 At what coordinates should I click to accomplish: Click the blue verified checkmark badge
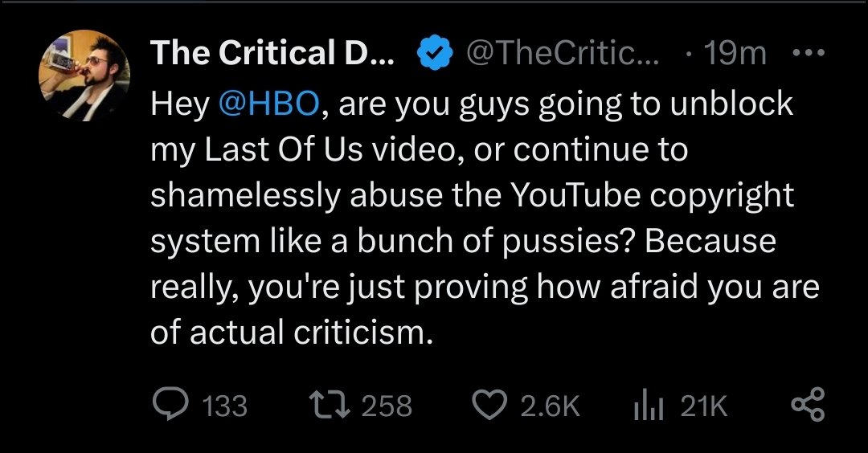(x=435, y=52)
